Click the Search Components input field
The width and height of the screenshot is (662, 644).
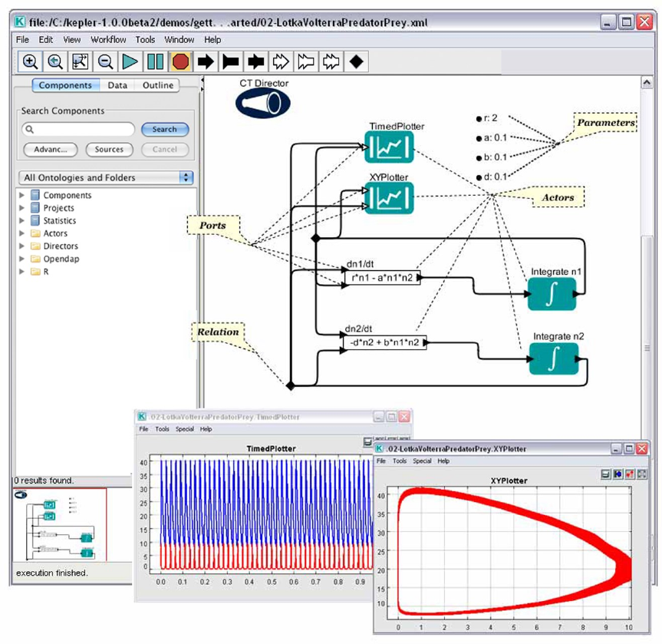tap(78, 130)
